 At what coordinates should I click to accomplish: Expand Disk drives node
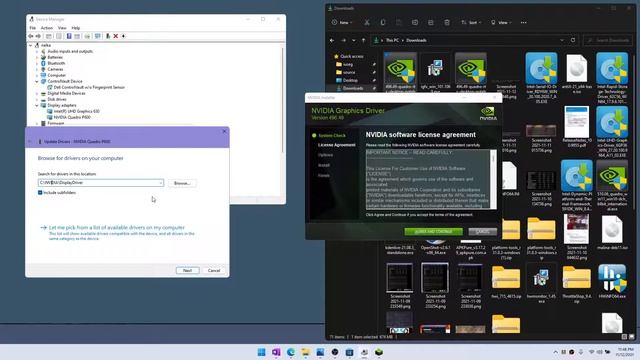tap(37, 99)
